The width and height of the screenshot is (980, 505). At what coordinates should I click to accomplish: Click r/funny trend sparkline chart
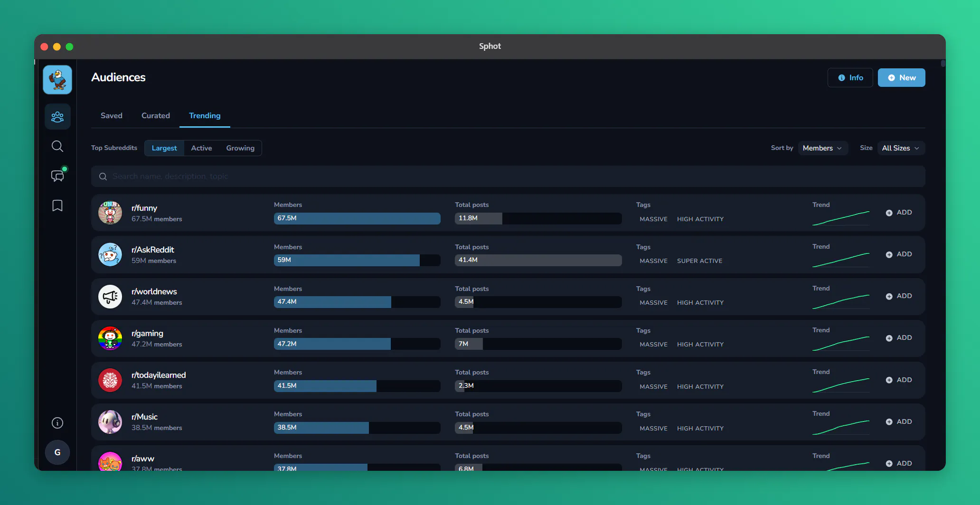tap(841, 218)
